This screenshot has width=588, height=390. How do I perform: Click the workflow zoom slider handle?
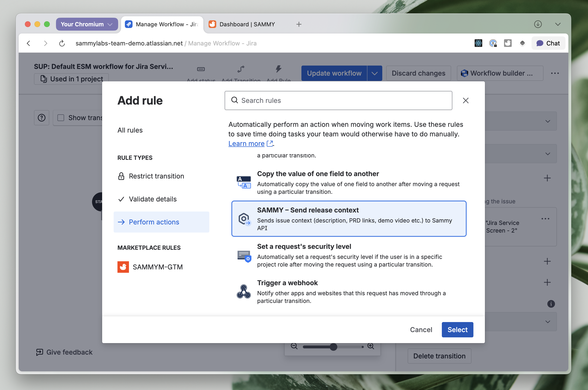[x=333, y=347]
